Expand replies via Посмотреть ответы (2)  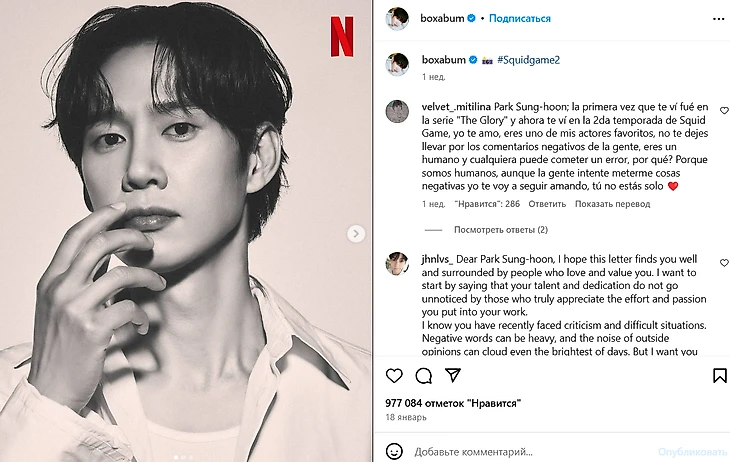point(501,230)
